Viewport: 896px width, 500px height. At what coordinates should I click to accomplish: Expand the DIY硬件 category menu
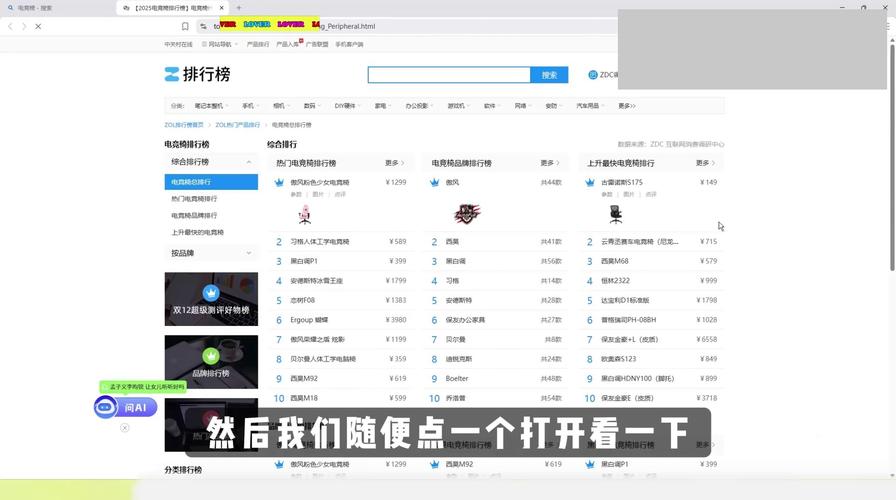tap(347, 106)
